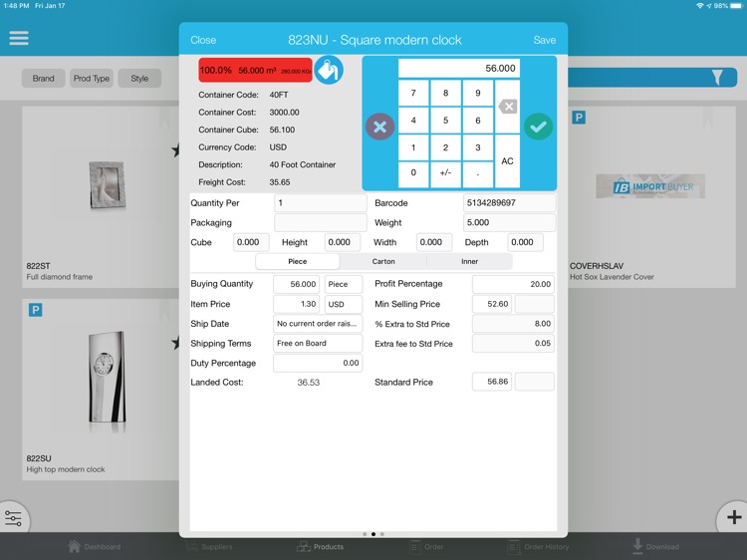The height and width of the screenshot is (560, 747).
Task: Tap keypad digit 3
Action: click(478, 147)
